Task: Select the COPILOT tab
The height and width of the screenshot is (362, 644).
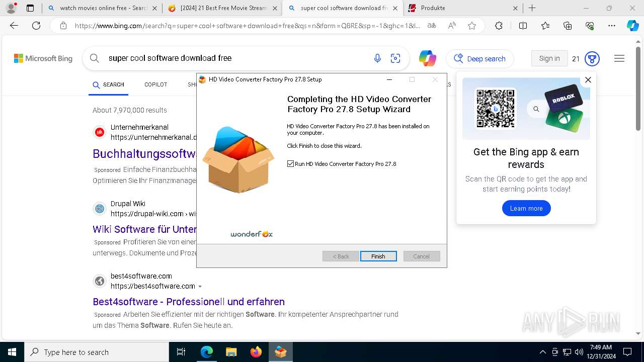Action: coord(155,84)
